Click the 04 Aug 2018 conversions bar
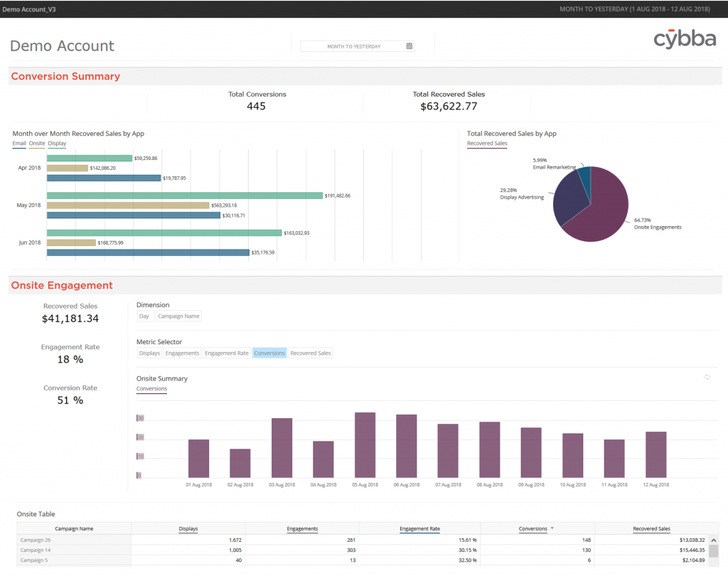This screenshot has height=576, width=728. tap(323, 459)
